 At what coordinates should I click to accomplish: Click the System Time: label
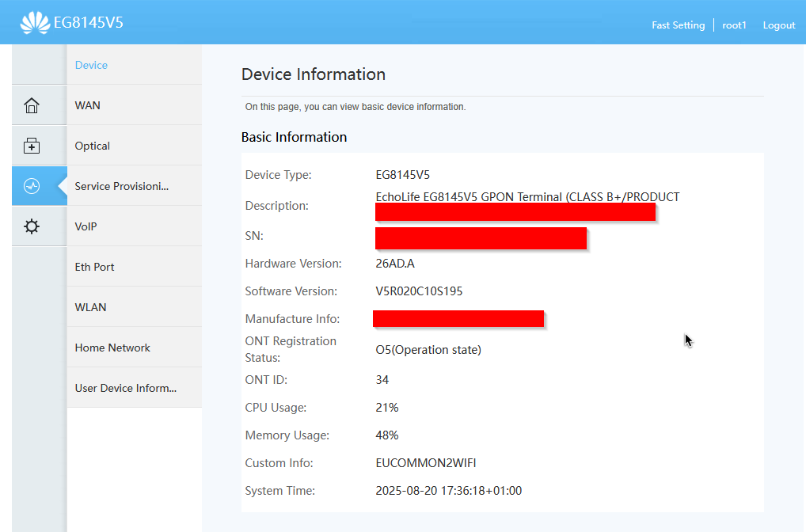click(x=279, y=491)
